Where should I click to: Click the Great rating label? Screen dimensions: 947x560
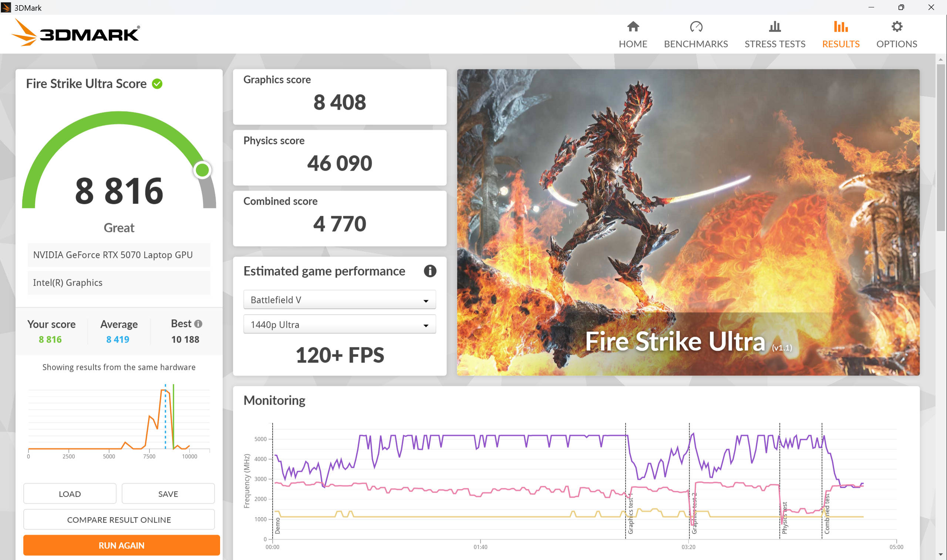pos(119,228)
